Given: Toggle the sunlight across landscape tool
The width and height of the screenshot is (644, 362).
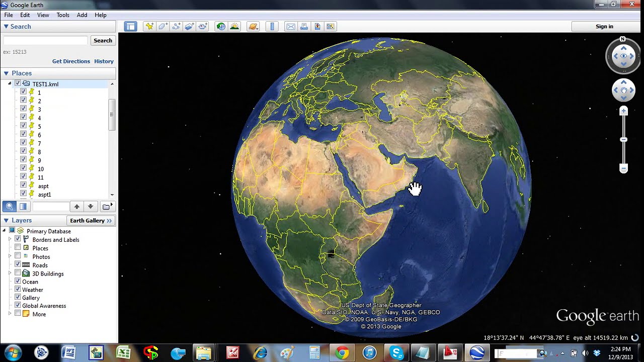Looking at the screenshot, I should [234, 27].
